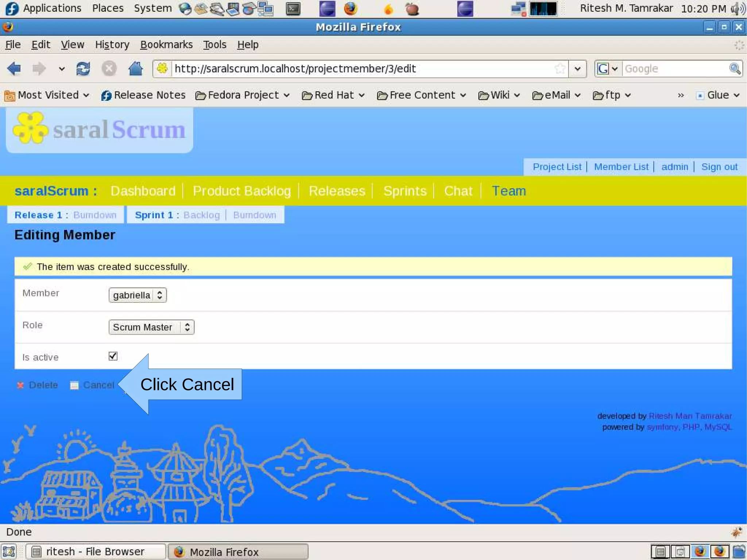747x560 pixels.
Task: Expand the Wiki bookmarks folder
Action: tap(499, 95)
